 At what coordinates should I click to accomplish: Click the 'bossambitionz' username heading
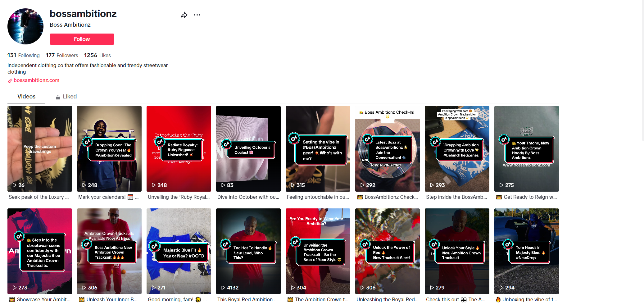click(83, 14)
